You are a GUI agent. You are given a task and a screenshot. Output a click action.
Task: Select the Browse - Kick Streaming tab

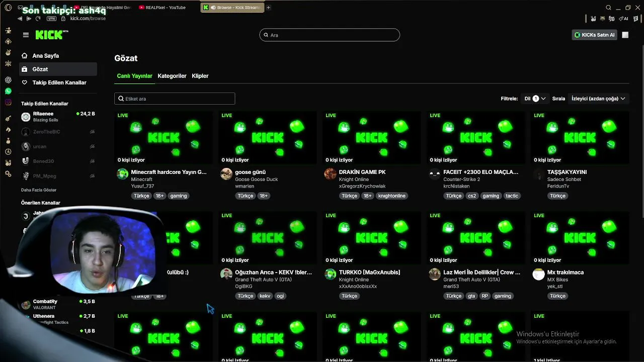click(232, 8)
